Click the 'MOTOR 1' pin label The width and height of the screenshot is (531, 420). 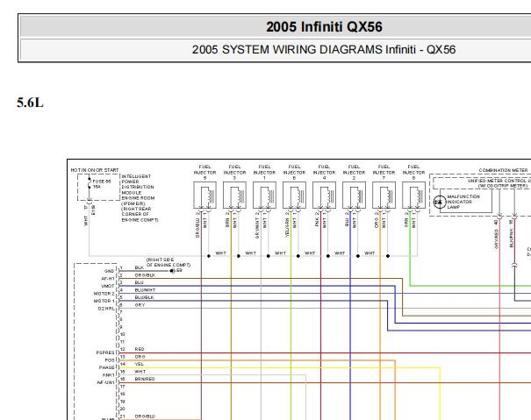pos(104,301)
